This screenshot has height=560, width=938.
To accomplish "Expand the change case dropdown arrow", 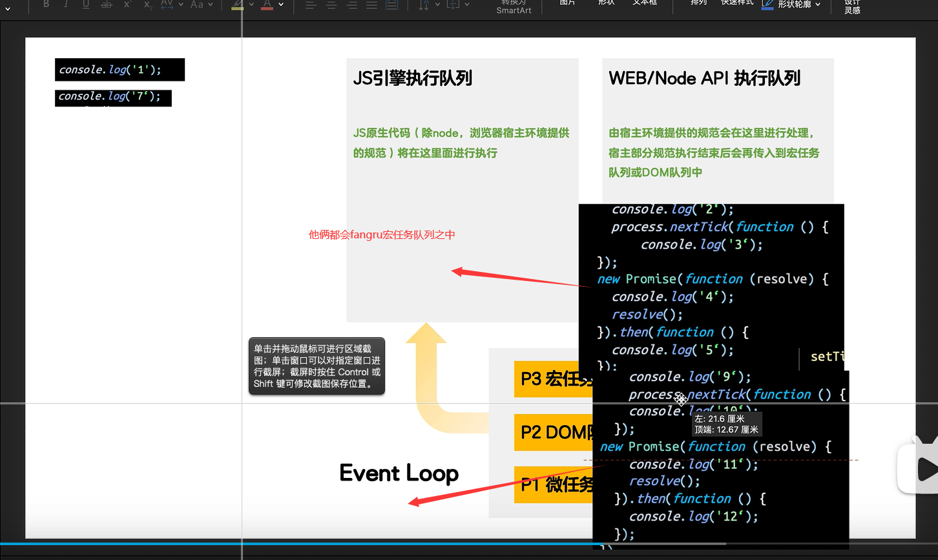I will pos(211,5).
